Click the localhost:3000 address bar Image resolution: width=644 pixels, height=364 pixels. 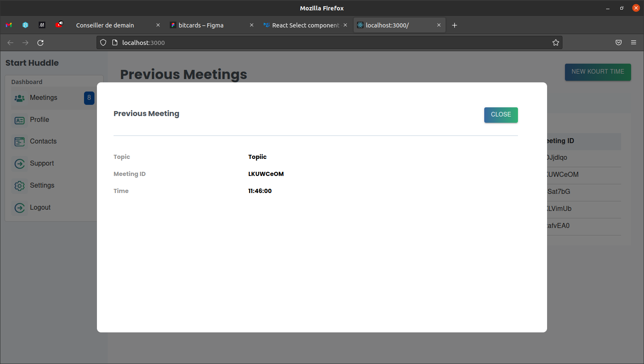coord(291,43)
